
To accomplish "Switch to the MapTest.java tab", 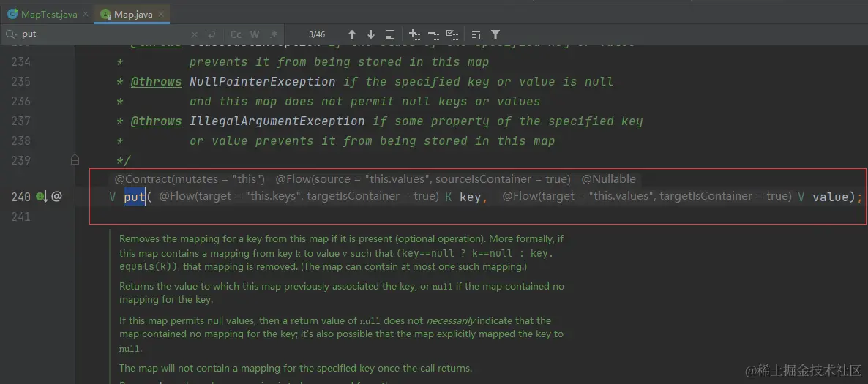I will coord(42,15).
